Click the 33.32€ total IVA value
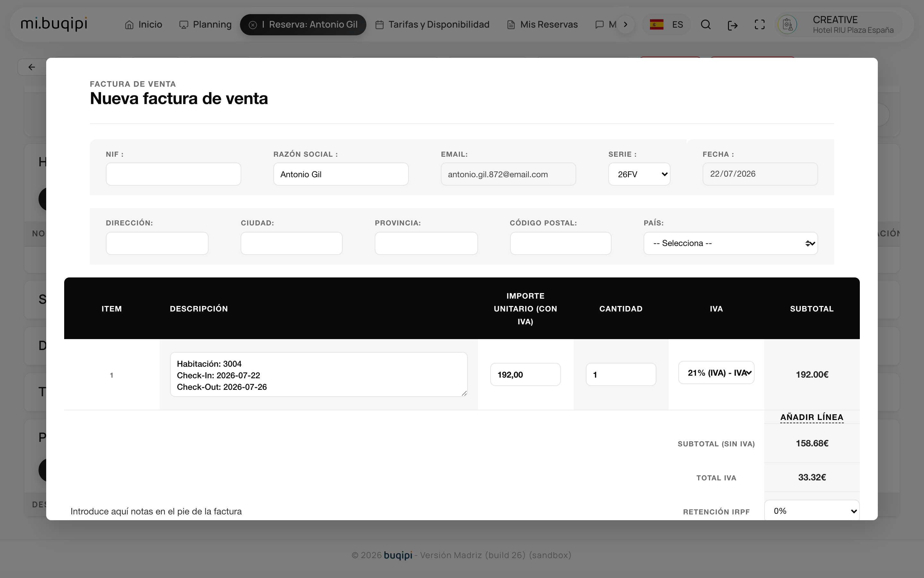The height and width of the screenshot is (578, 924). point(812,477)
